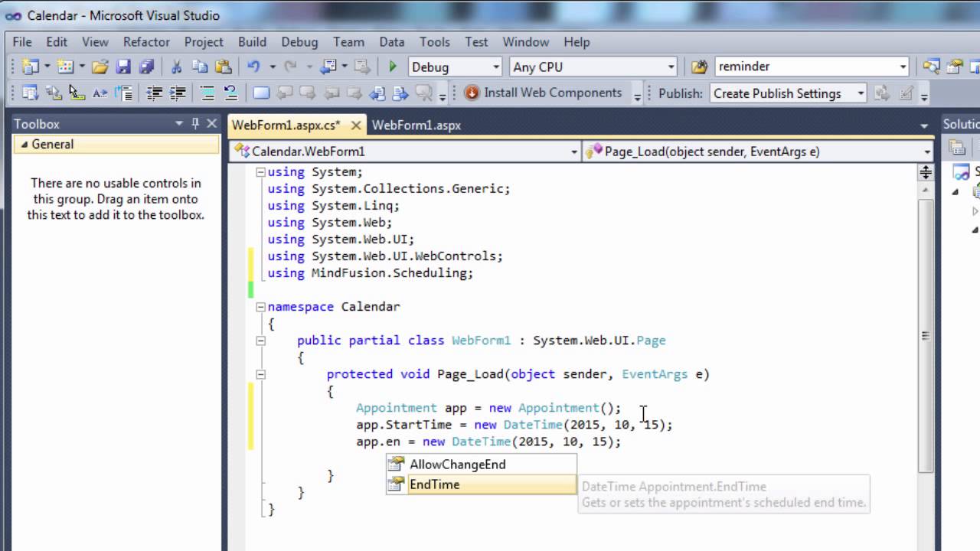Collapse the using directives outlining block
The image size is (980, 551).
click(260, 172)
